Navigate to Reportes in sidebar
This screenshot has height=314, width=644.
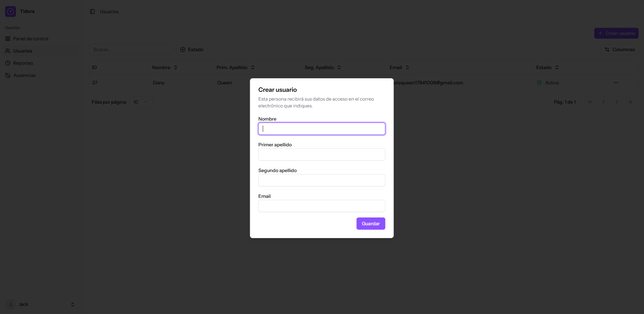tap(23, 63)
